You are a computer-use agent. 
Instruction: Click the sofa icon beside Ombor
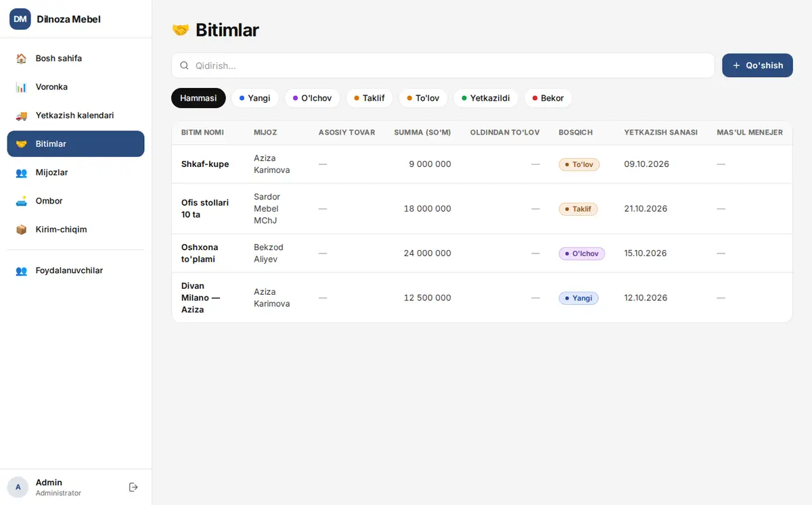tap(22, 201)
